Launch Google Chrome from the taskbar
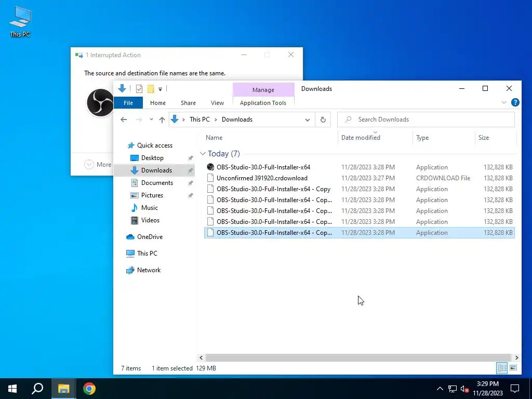Viewport: 532px width, 399px height. pos(89,389)
